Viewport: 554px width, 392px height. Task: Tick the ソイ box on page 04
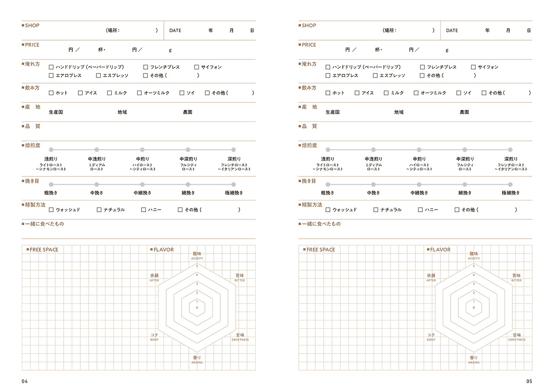[182, 93]
